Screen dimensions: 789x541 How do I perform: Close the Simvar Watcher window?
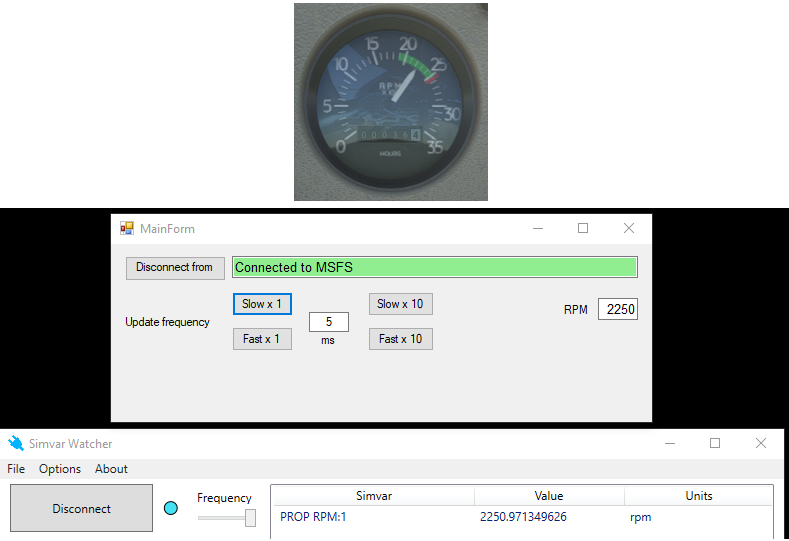(761, 444)
